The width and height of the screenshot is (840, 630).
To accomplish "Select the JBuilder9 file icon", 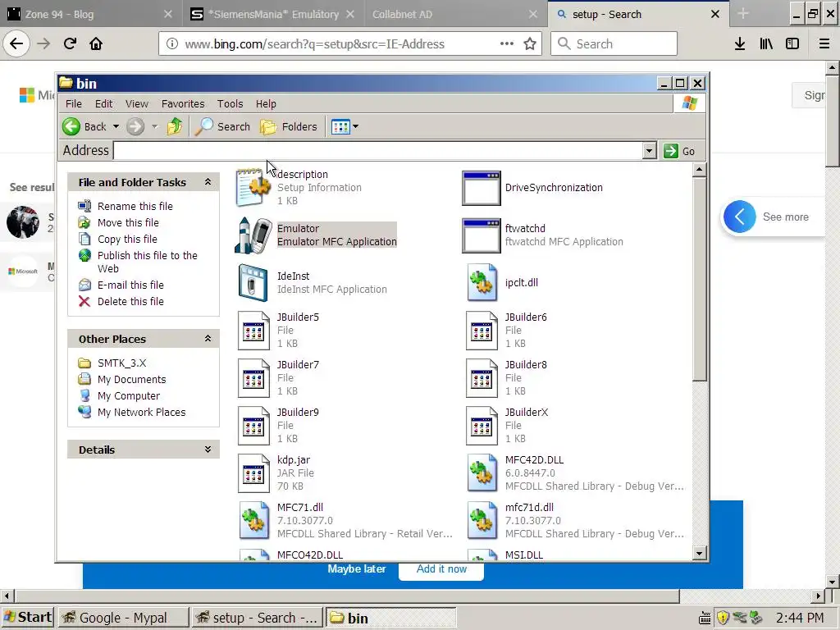I will click(253, 426).
